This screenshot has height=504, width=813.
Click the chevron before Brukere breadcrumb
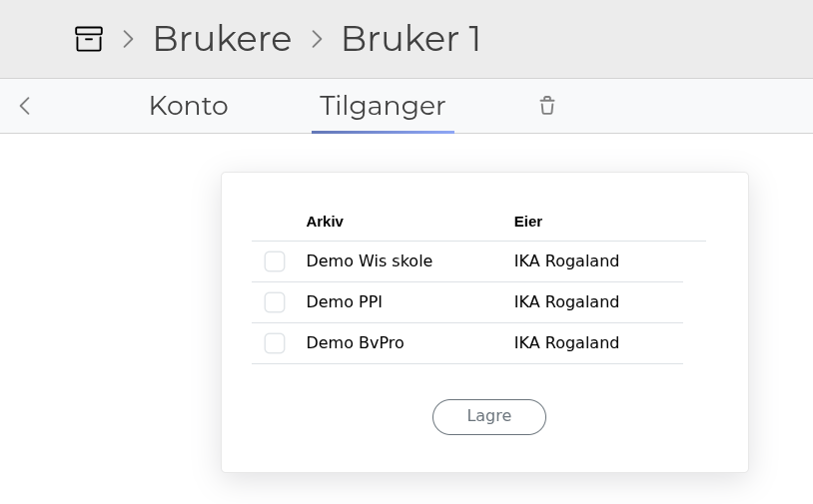(x=128, y=39)
